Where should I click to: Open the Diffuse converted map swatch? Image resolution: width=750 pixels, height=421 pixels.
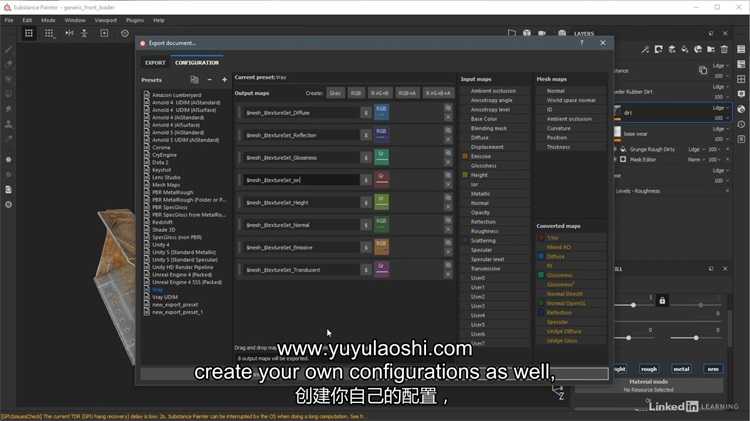click(541, 256)
